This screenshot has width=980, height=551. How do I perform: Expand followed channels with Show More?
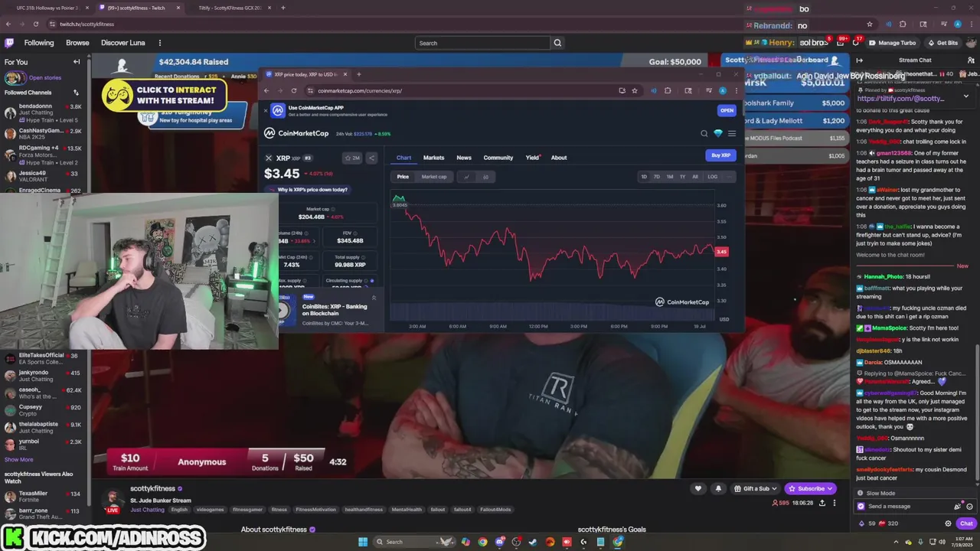pos(19,459)
